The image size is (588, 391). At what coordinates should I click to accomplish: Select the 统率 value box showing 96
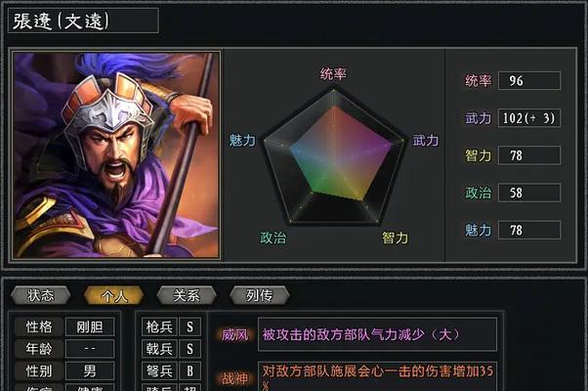tap(529, 81)
